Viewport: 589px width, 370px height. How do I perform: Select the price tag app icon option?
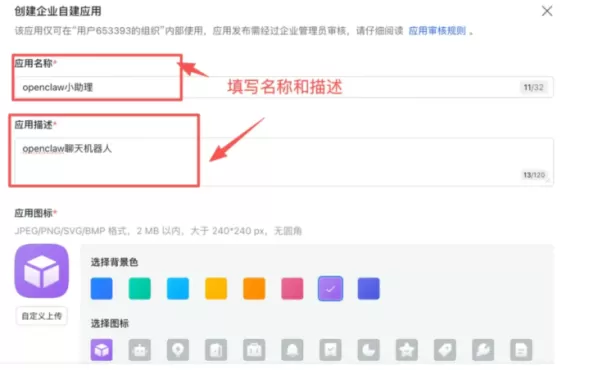pyautogui.click(x=445, y=350)
